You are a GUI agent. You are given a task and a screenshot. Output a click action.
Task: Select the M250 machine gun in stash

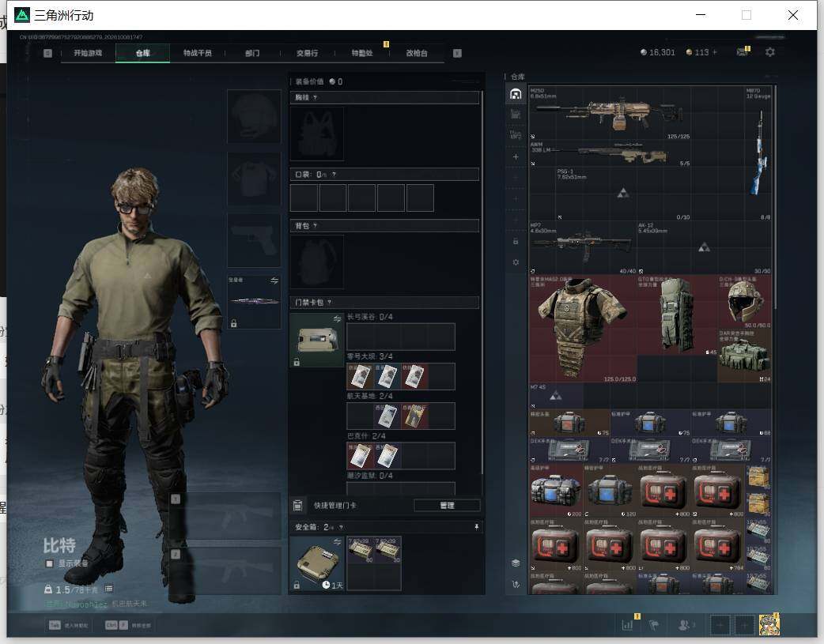(610, 113)
